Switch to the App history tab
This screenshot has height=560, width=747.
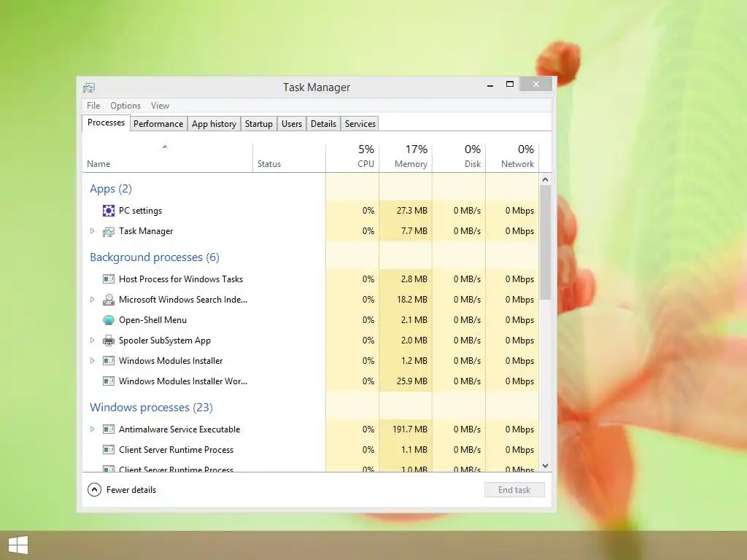click(214, 124)
